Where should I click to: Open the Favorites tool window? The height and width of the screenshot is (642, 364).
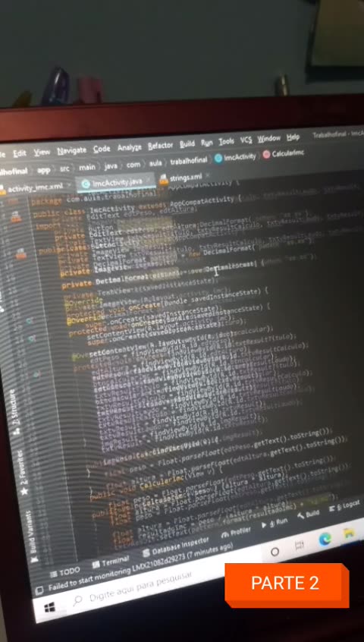click(23, 473)
